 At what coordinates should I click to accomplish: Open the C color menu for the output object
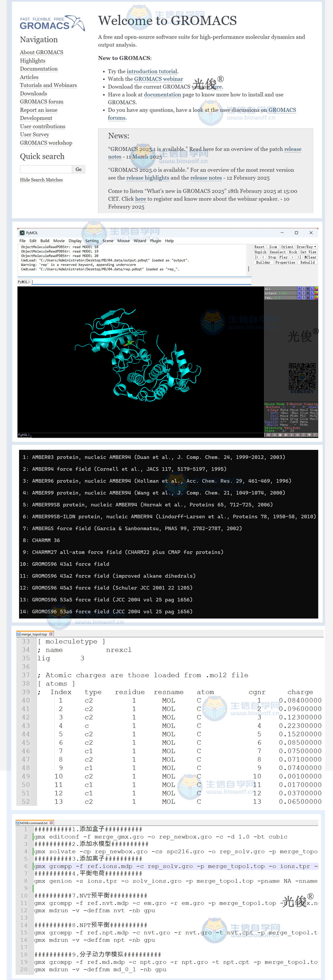click(x=316, y=293)
